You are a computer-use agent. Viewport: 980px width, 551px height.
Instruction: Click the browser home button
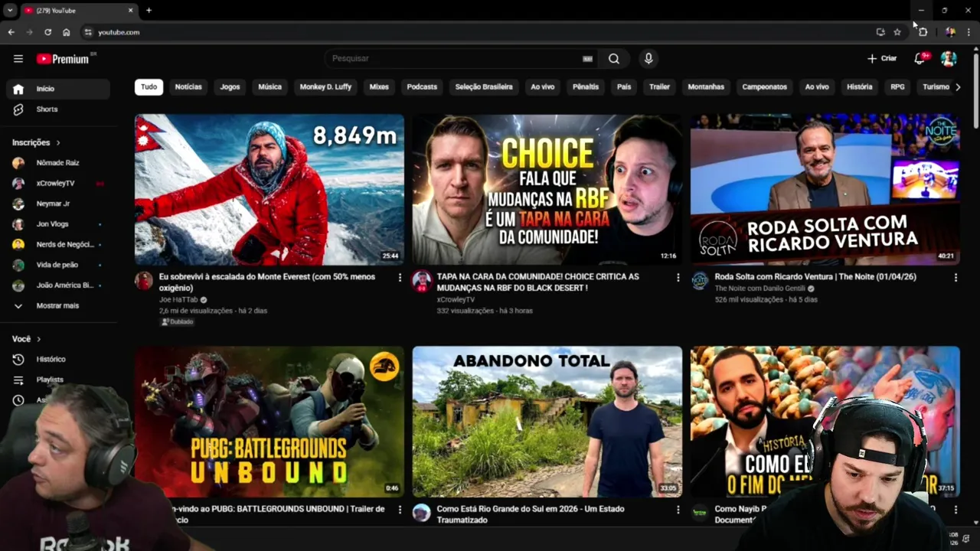67,32
